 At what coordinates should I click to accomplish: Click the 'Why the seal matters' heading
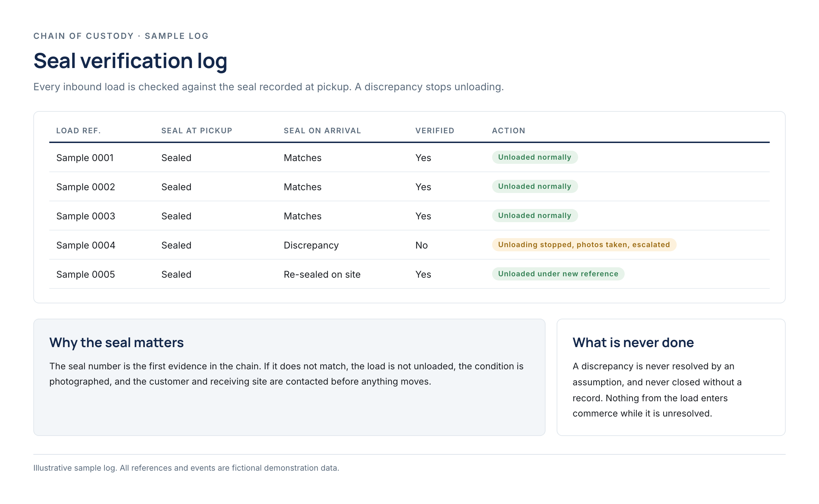click(x=116, y=343)
